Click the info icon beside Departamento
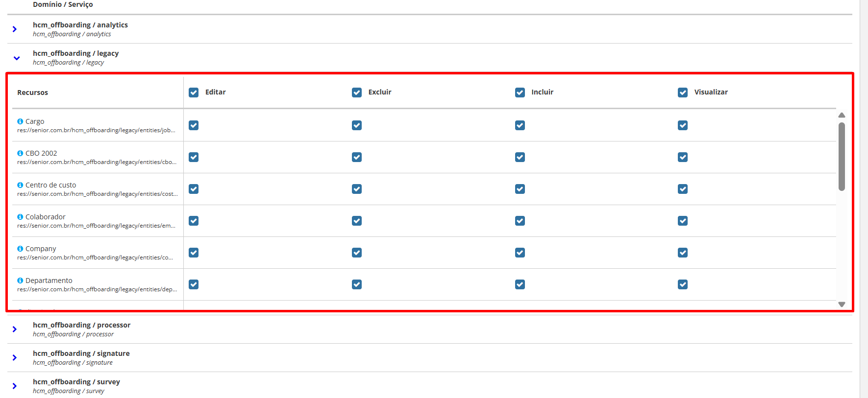This screenshot has width=868, height=398. click(x=20, y=281)
